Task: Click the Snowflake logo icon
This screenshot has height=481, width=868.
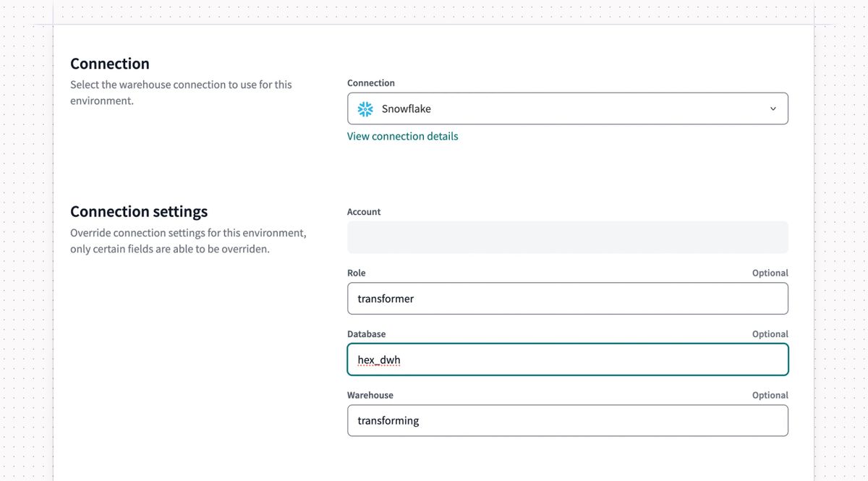Action: click(365, 108)
